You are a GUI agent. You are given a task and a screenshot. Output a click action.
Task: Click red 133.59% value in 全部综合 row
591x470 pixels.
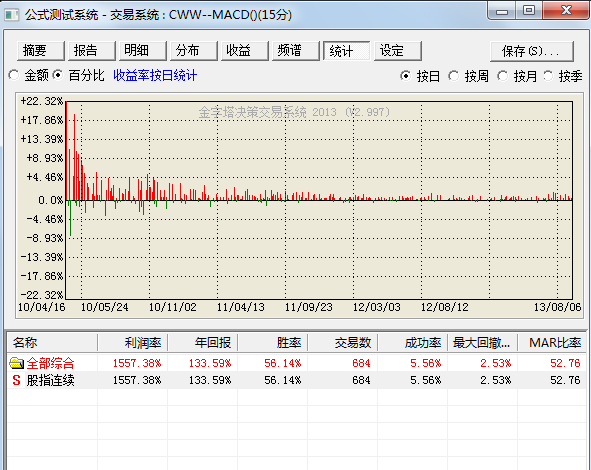[x=210, y=363]
